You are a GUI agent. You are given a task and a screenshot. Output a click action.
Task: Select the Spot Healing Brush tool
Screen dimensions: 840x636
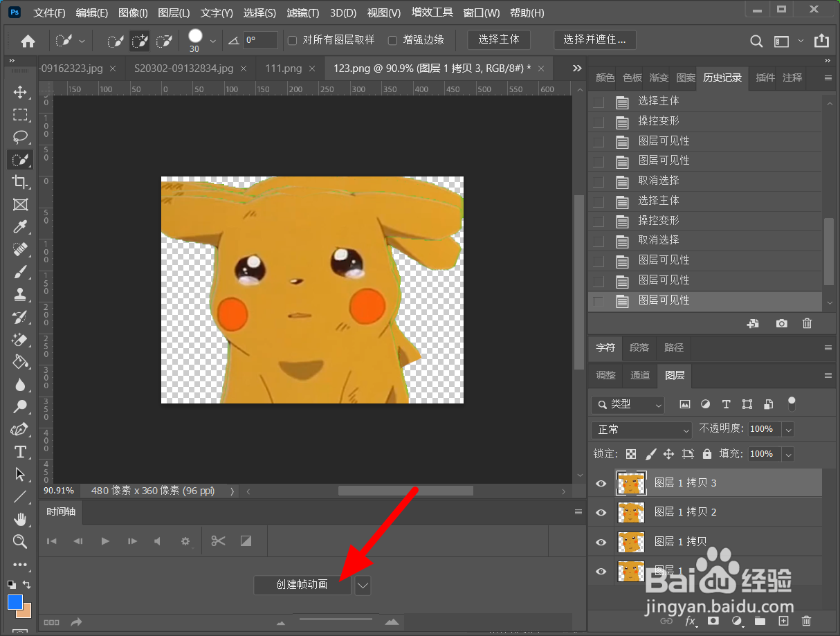click(20, 250)
